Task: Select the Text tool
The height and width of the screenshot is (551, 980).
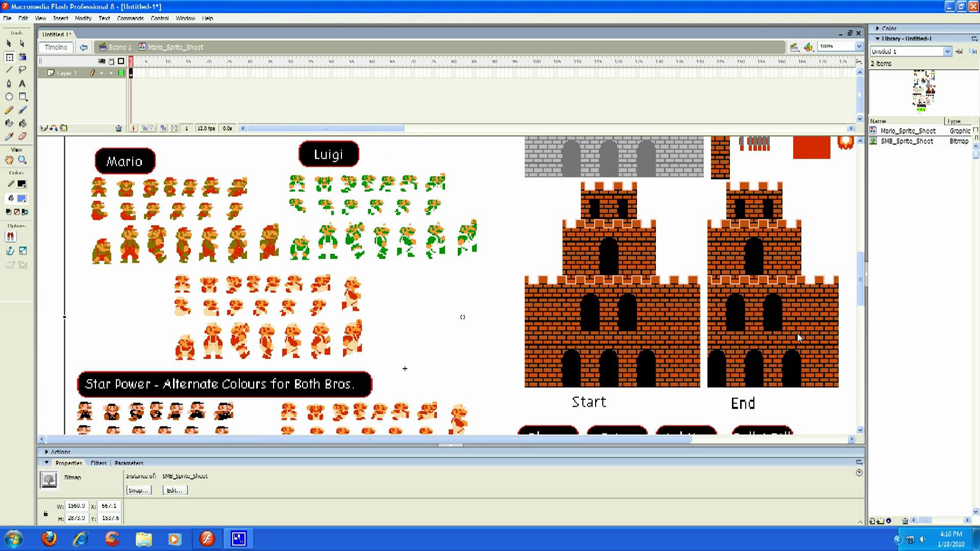Action: [22, 83]
